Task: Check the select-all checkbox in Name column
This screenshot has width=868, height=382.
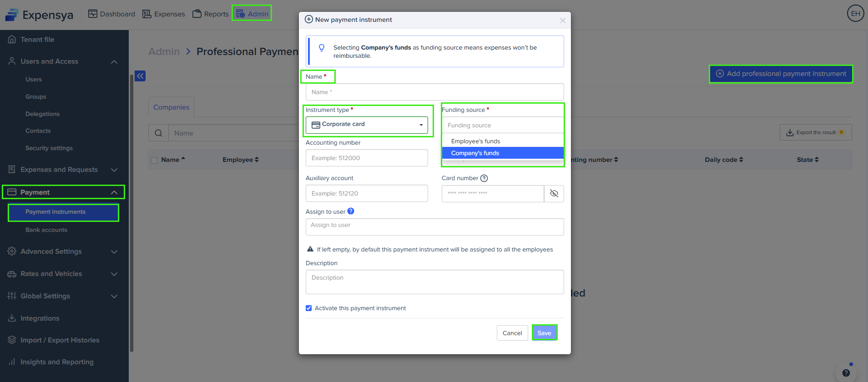Action: click(154, 160)
